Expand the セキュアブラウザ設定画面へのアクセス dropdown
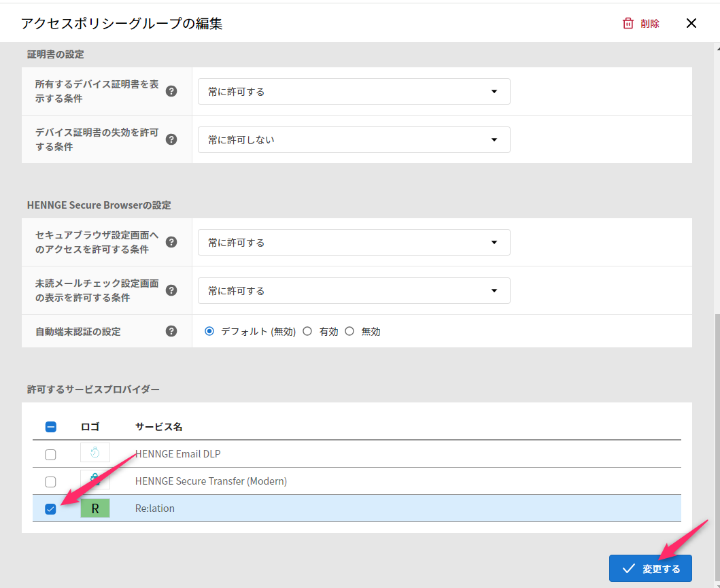Image resolution: width=720 pixels, height=588 pixels. tap(354, 242)
